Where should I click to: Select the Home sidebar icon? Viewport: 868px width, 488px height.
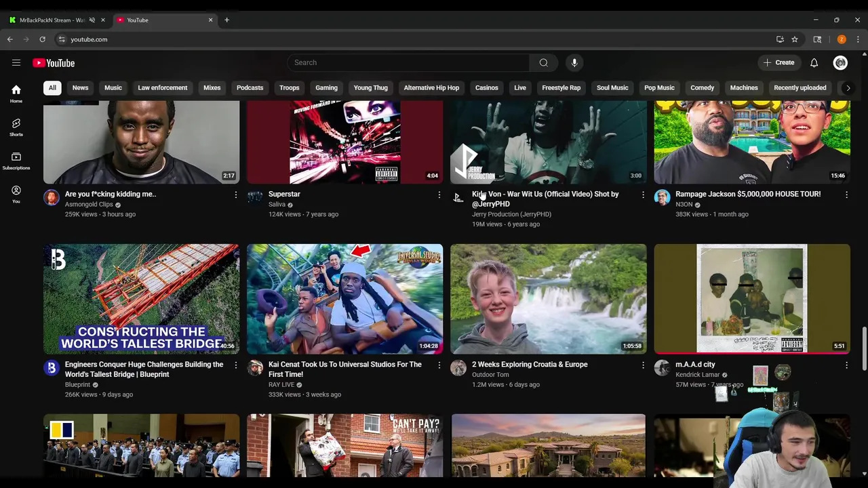pyautogui.click(x=16, y=94)
